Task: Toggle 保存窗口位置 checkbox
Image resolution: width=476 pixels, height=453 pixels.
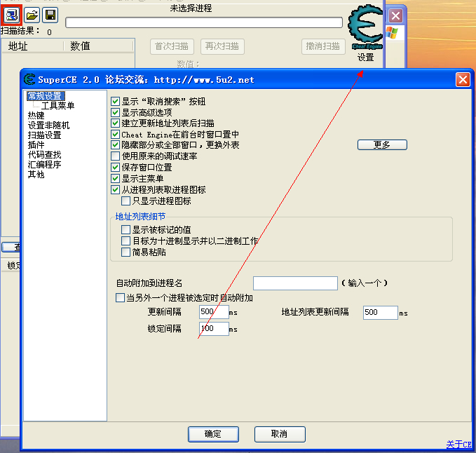Action: click(115, 167)
